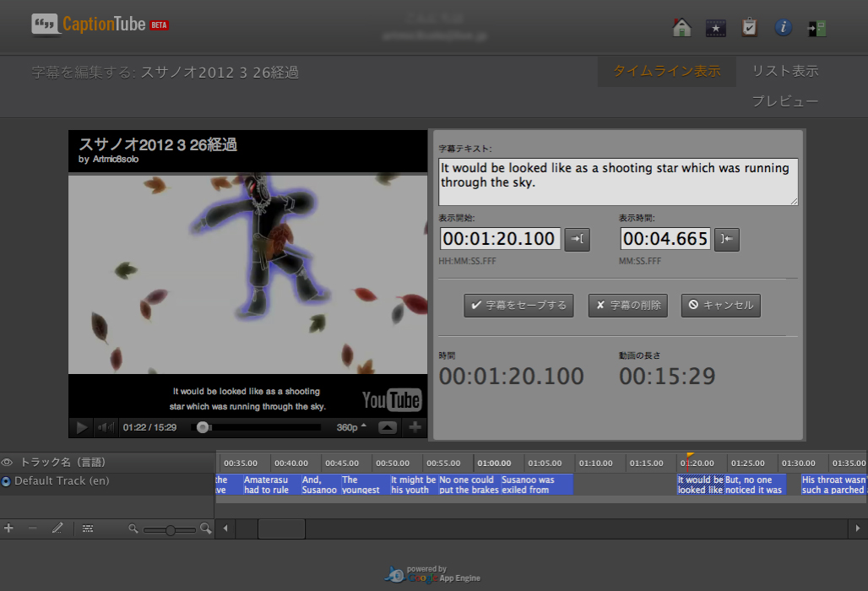
Task: Select caption block 'Amaterasu had to rule'
Action: pyautogui.click(x=271, y=485)
